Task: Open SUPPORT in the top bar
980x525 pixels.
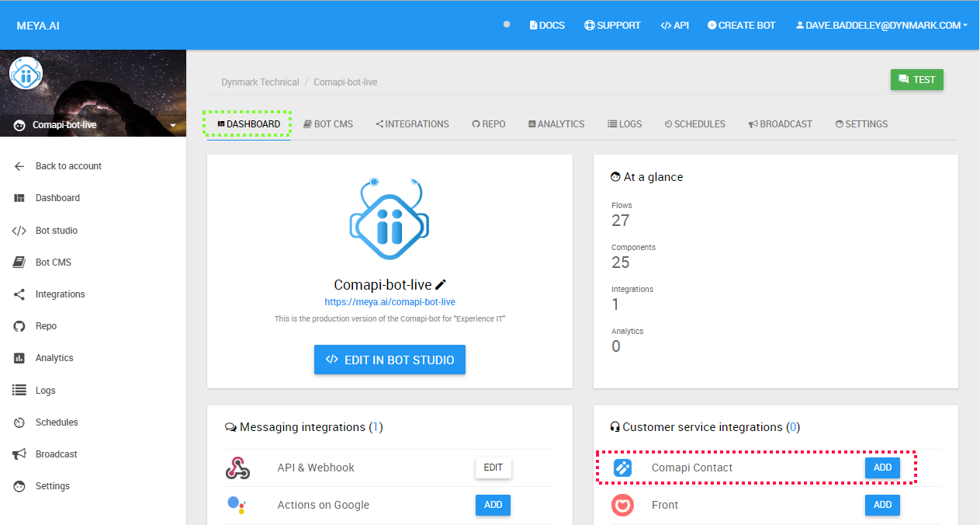Action: 612,26
